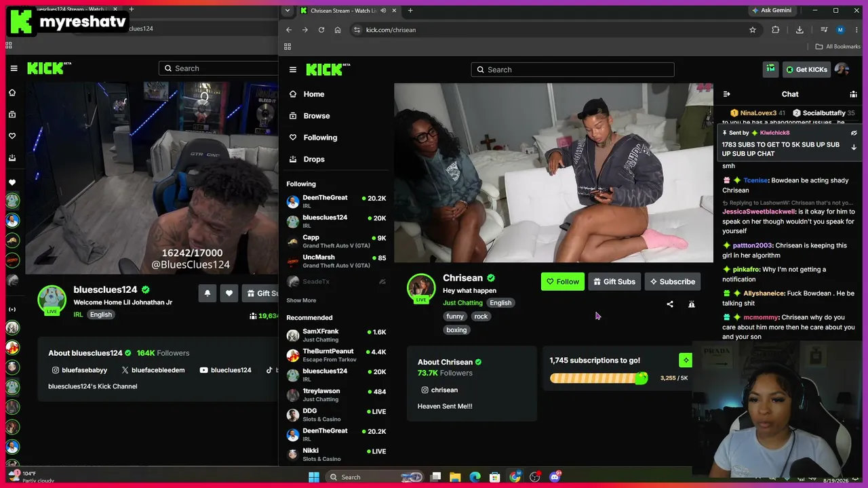
Task: Click the 'rock' stream tag
Action: click(x=481, y=317)
